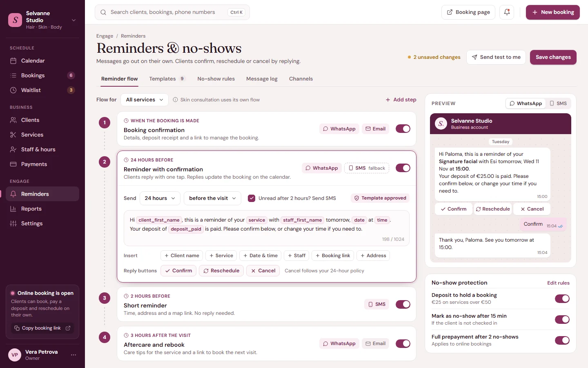Open Vera Petrova account options menu

point(73,355)
